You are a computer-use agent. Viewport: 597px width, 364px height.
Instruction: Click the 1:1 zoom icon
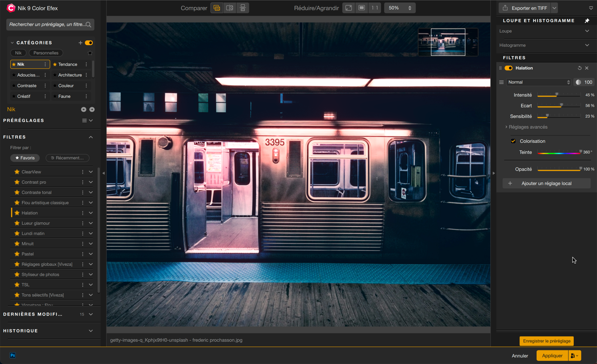click(375, 8)
